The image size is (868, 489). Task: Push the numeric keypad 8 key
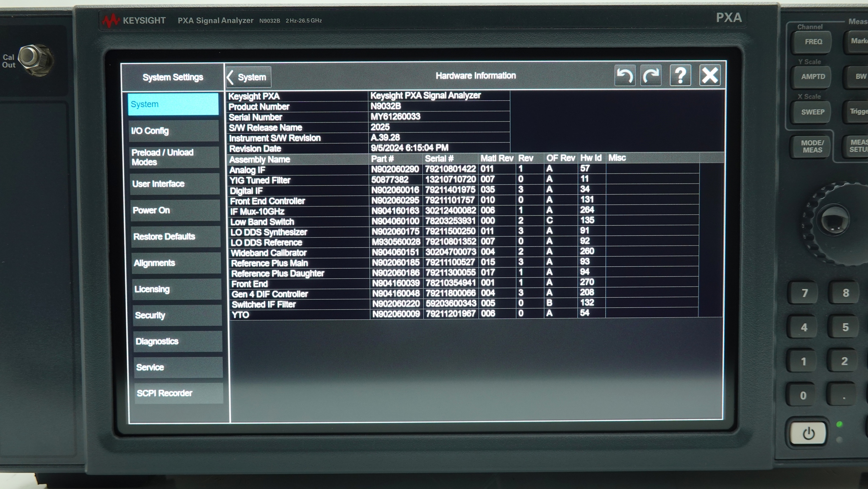tap(845, 293)
